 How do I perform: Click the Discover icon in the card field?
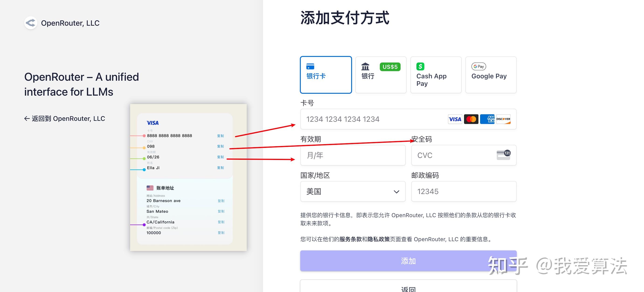(x=503, y=119)
